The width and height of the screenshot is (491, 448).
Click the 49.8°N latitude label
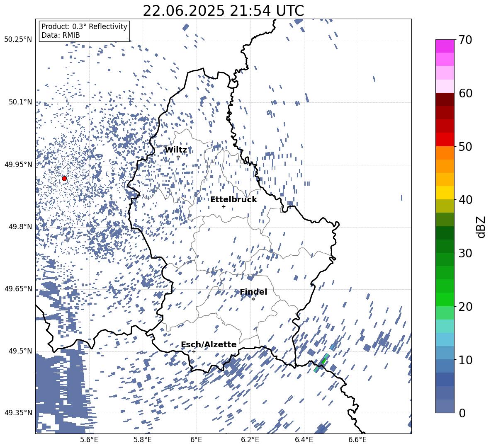click(x=20, y=227)
